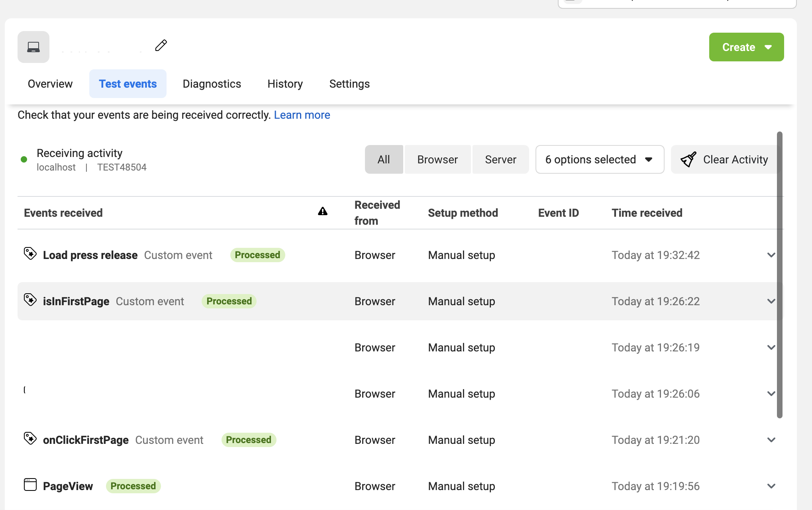The width and height of the screenshot is (812, 510).
Task: Click the pencil edit name icon
Action: (161, 45)
